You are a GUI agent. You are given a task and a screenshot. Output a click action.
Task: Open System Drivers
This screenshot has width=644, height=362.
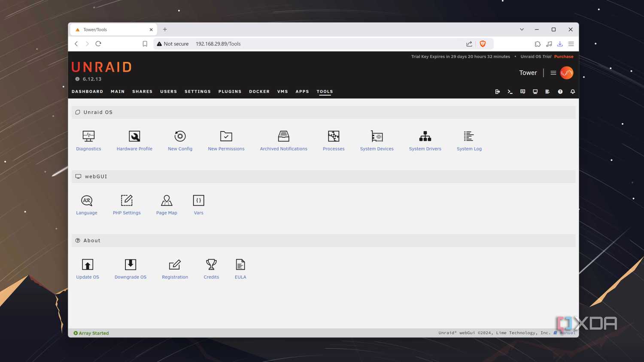click(425, 141)
